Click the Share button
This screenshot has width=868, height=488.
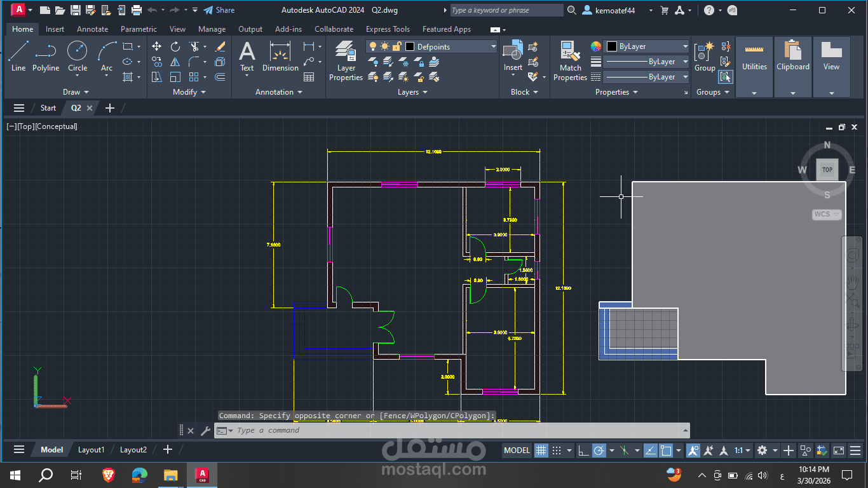click(219, 10)
